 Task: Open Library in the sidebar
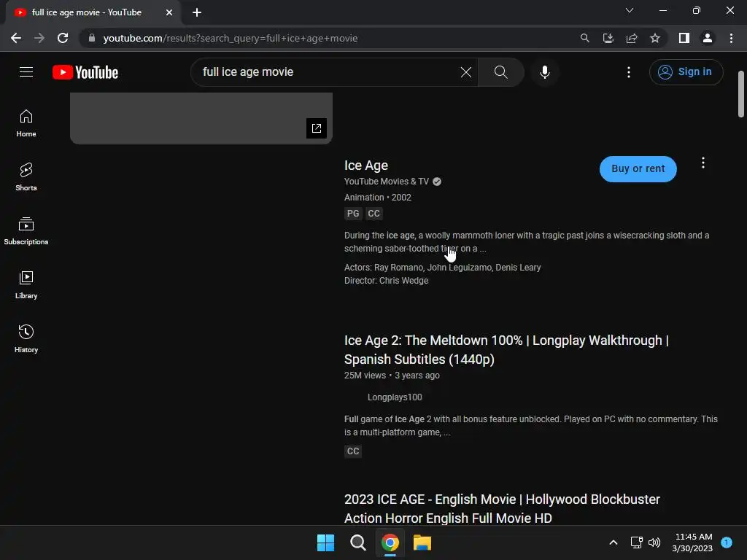tap(26, 285)
